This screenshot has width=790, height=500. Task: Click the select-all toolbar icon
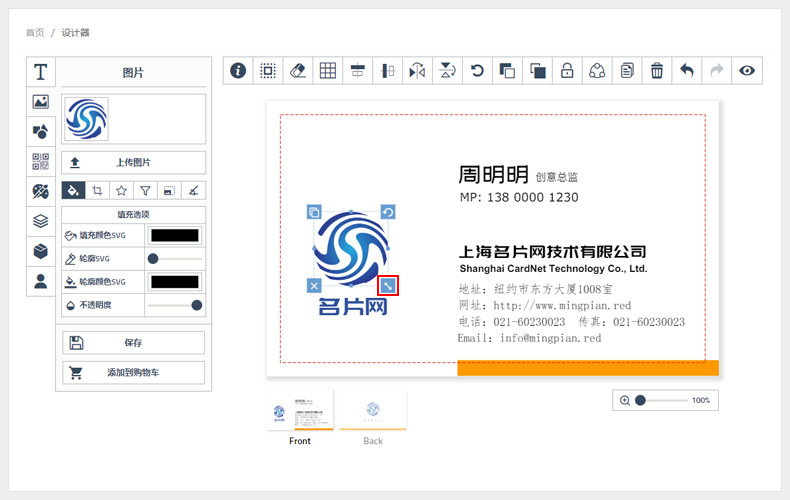(268, 71)
